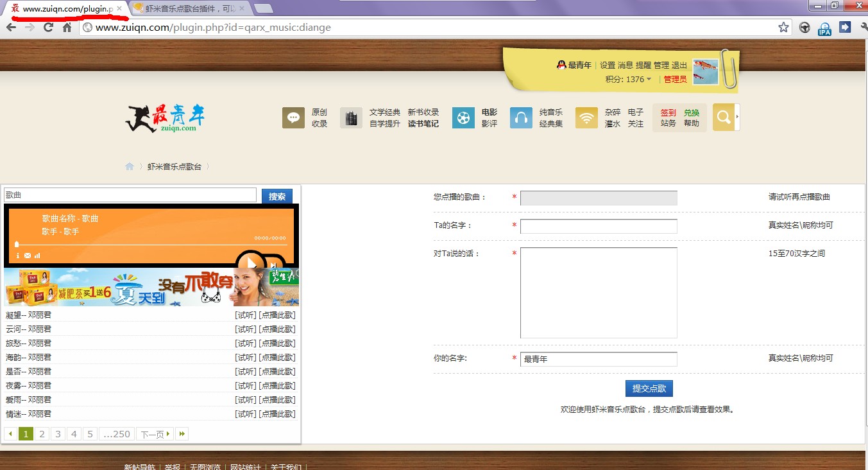Click the 最青年 zuiqn.com logo
Image resolution: width=868 pixels, height=470 pixels.
(164, 118)
